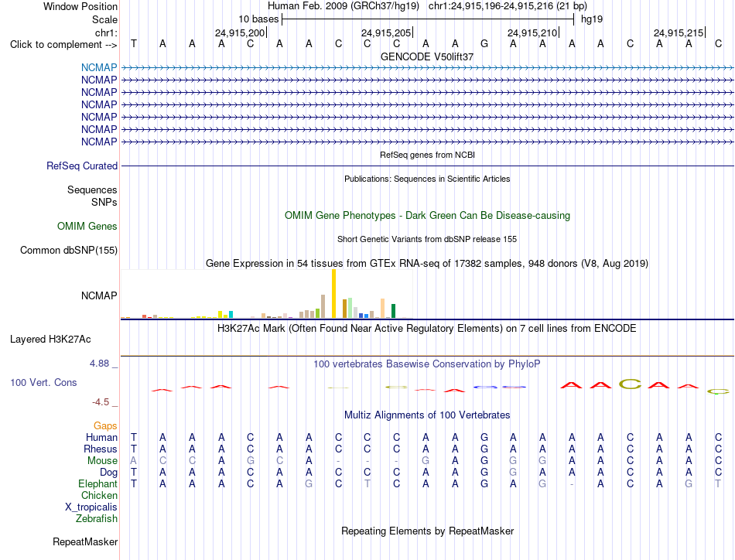Select the 'Zebrafish' species label

(97, 519)
